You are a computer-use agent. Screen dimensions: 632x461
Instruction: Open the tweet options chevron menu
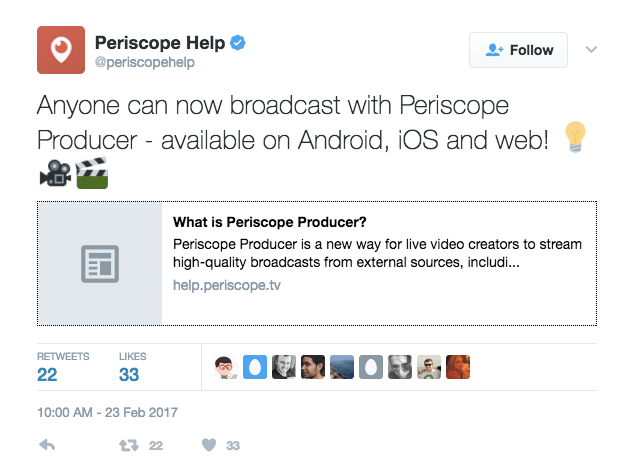[x=591, y=50]
